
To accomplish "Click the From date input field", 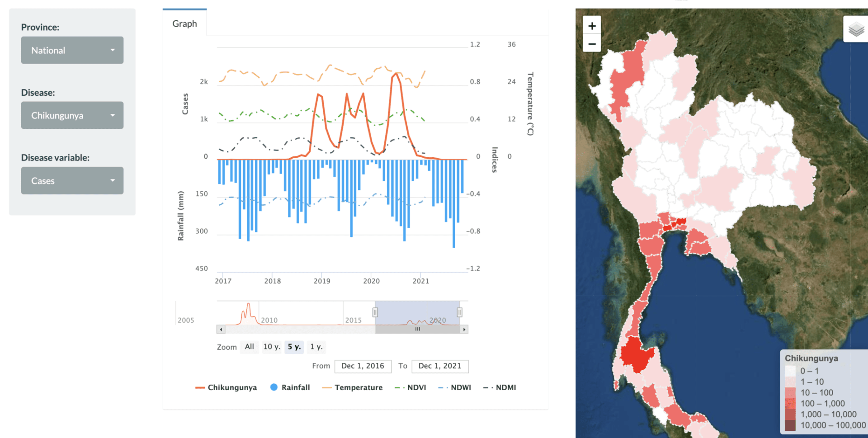I will click(x=363, y=366).
